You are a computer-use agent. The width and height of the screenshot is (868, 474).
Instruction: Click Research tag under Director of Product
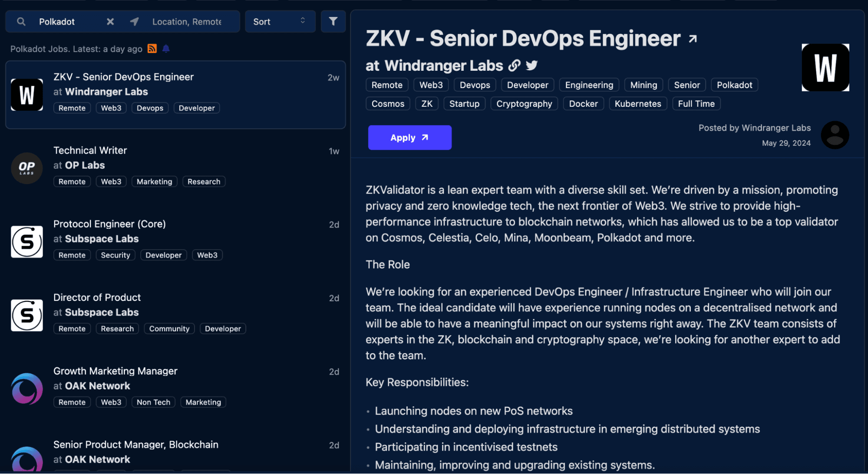117,329
